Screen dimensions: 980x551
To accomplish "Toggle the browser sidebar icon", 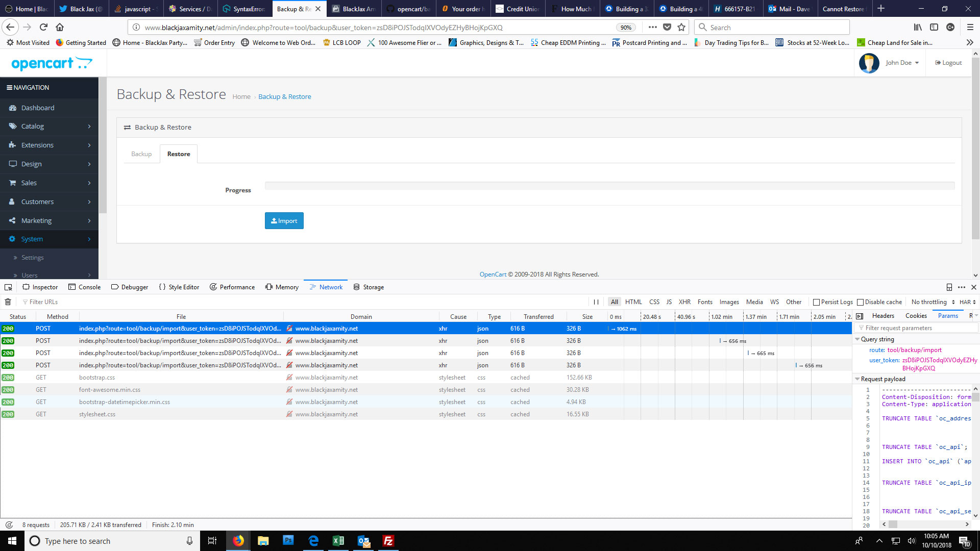I will (x=934, y=27).
